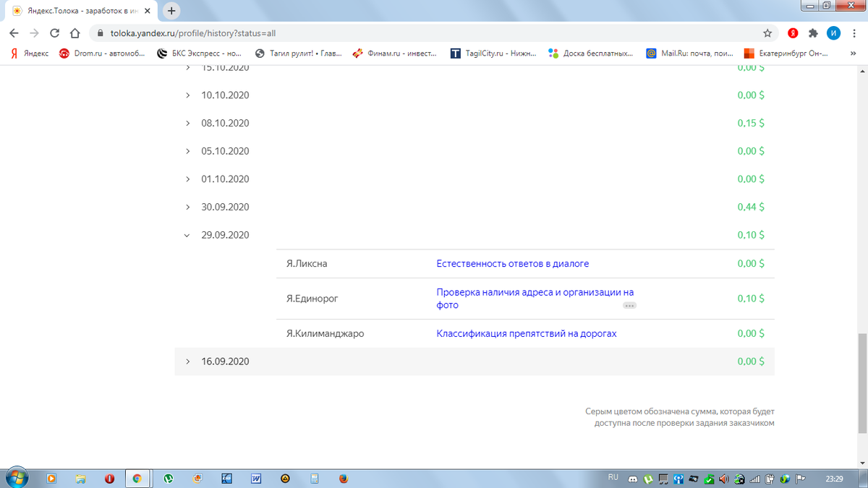Click the Я.Единорог requester name
Viewport: 868px width, 488px height.
[x=312, y=299]
